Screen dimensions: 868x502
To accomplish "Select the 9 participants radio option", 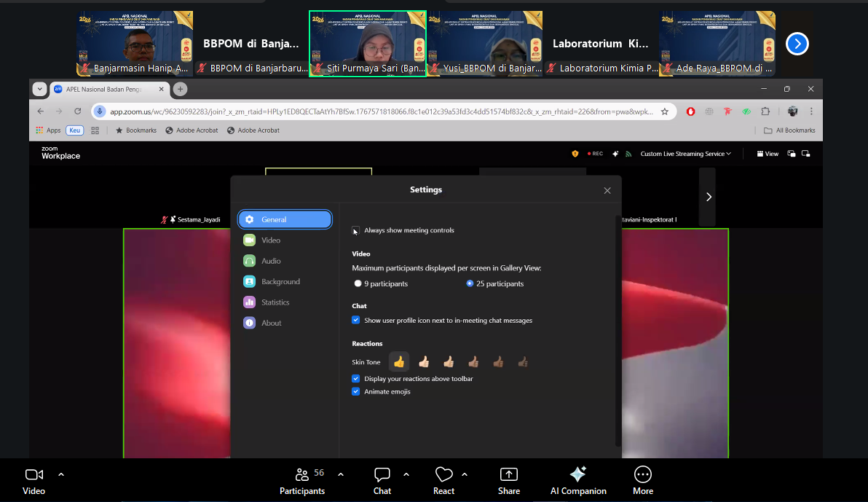I will tap(358, 283).
